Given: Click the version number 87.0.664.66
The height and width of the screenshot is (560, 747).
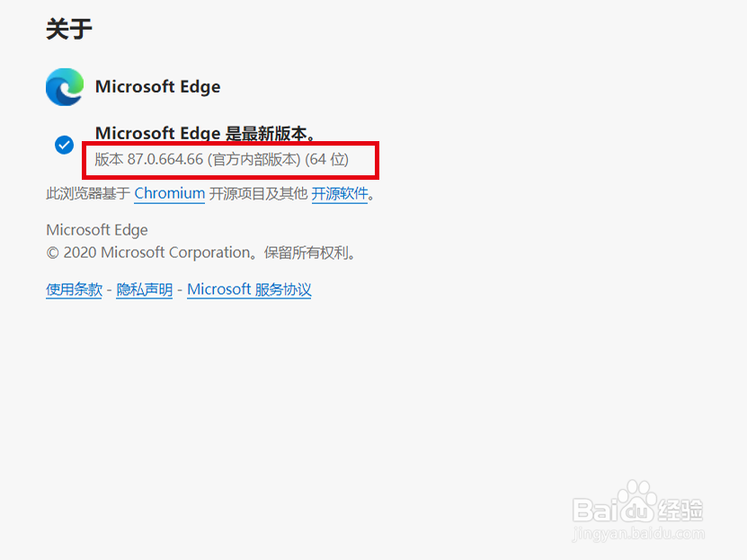Looking at the screenshot, I should click(165, 159).
